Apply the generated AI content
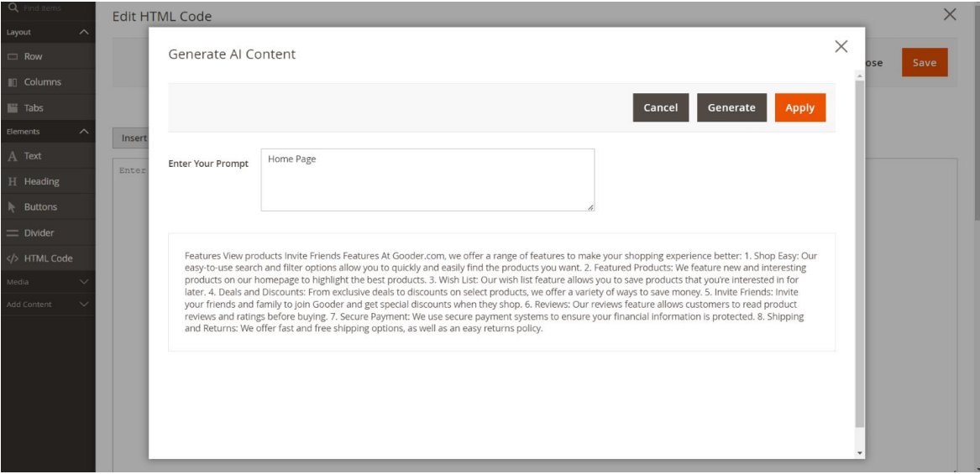Screen dimensions: 980x474 pyautogui.click(x=799, y=107)
